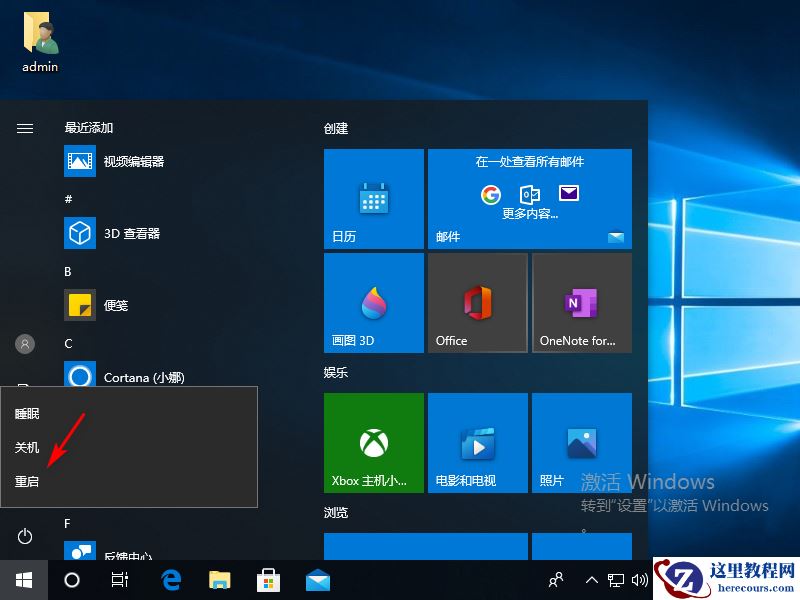This screenshot has width=800, height=600.
Task: Launch Office from its tile
Action: (x=477, y=302)
